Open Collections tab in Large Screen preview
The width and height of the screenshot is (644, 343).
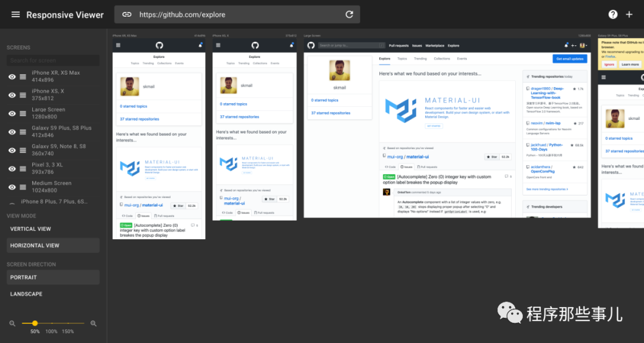pos(442,58)
